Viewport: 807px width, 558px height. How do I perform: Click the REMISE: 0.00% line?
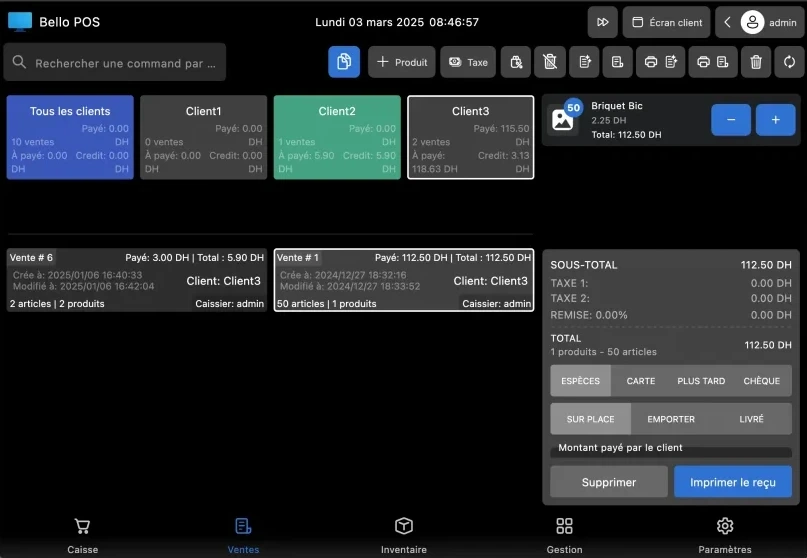point(671,315)
